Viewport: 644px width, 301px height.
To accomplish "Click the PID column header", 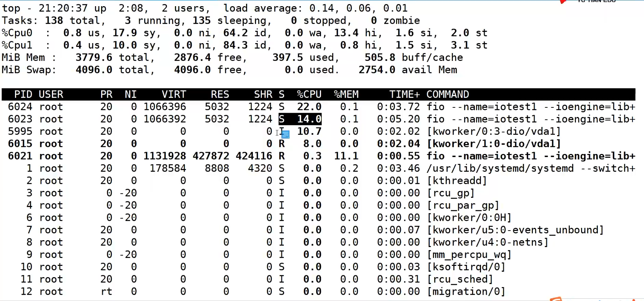I will tap(23, 94).
